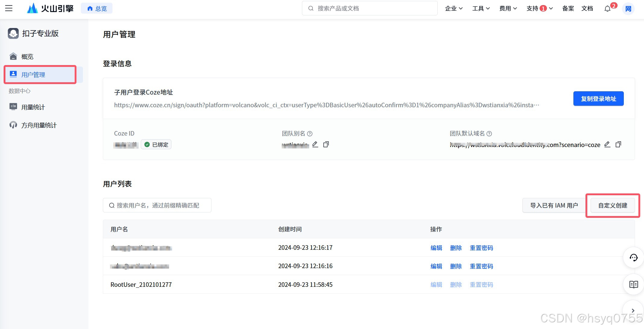Edit team alias with pencil icon
644x329 pixels.
coord(315,144)
